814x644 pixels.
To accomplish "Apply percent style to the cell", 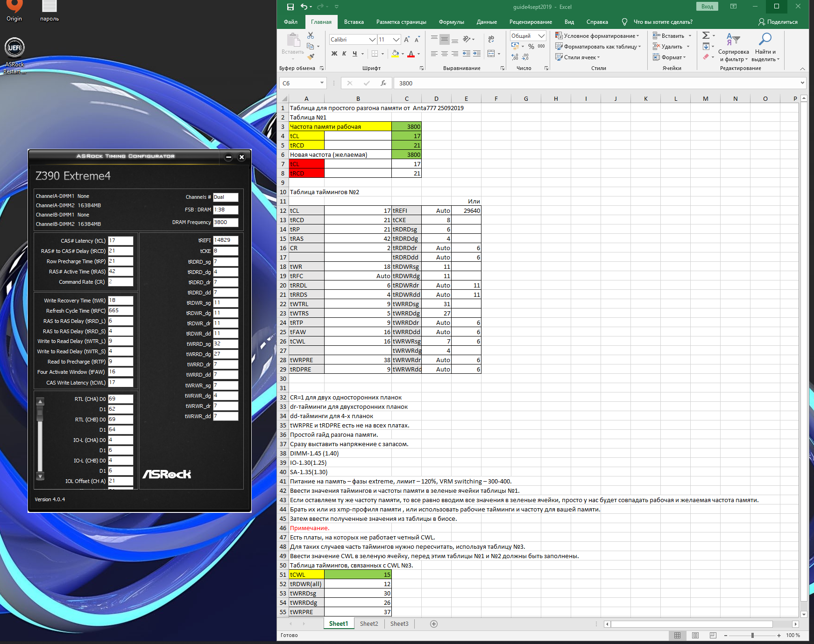I will tap(531, 46).
